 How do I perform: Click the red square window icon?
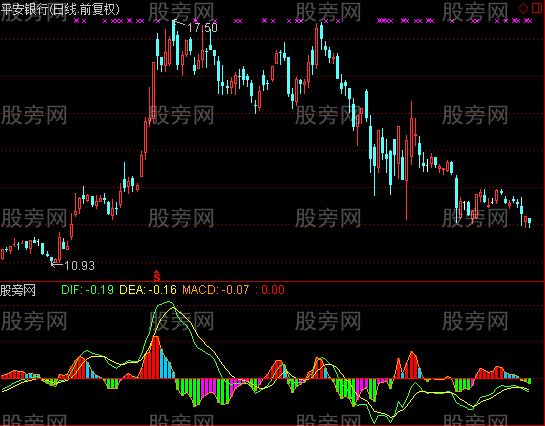tap(537, 8)
